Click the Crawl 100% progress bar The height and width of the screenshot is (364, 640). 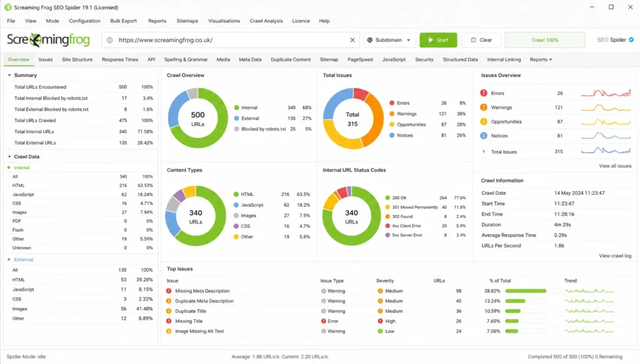pyautogui.click(x=544, y=40)
